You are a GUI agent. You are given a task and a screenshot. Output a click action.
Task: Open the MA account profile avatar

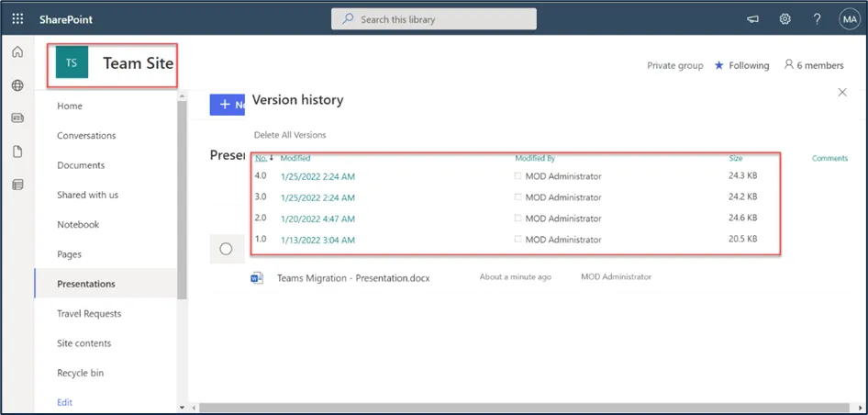click(848, 19)
